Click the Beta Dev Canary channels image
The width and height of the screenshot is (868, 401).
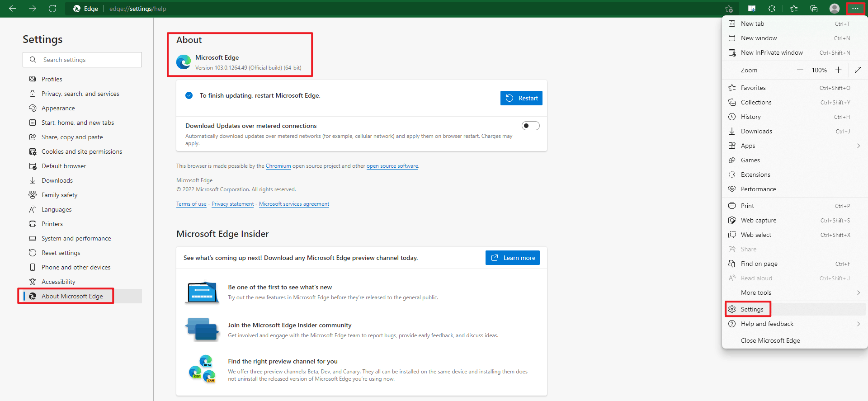pyautogui.click(x=202, y=369)
